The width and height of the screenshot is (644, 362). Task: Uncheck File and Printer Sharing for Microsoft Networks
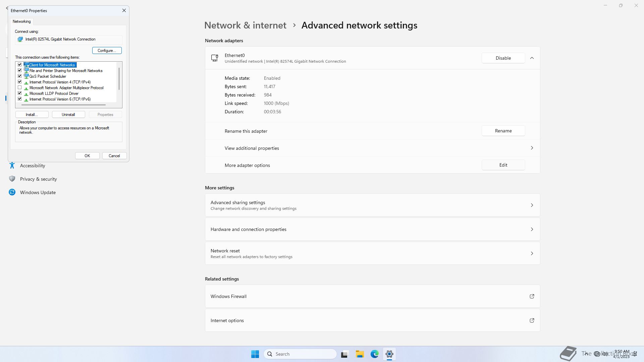20,70
